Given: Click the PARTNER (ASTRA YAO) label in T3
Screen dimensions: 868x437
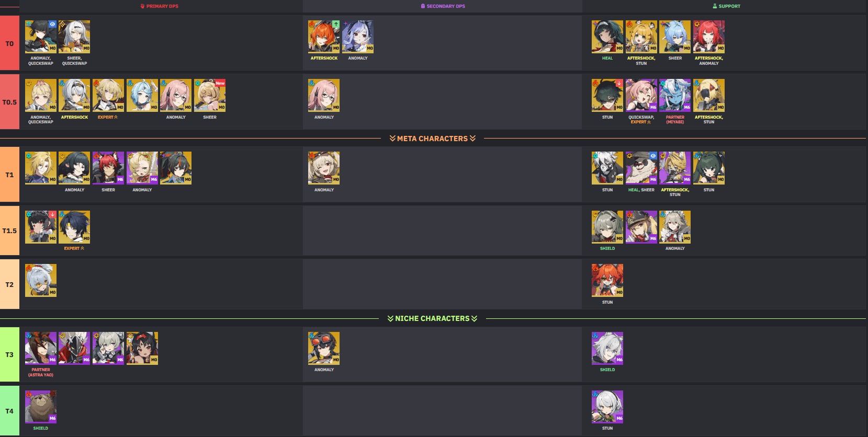Looking at the screenshot, I should point(41,372).
